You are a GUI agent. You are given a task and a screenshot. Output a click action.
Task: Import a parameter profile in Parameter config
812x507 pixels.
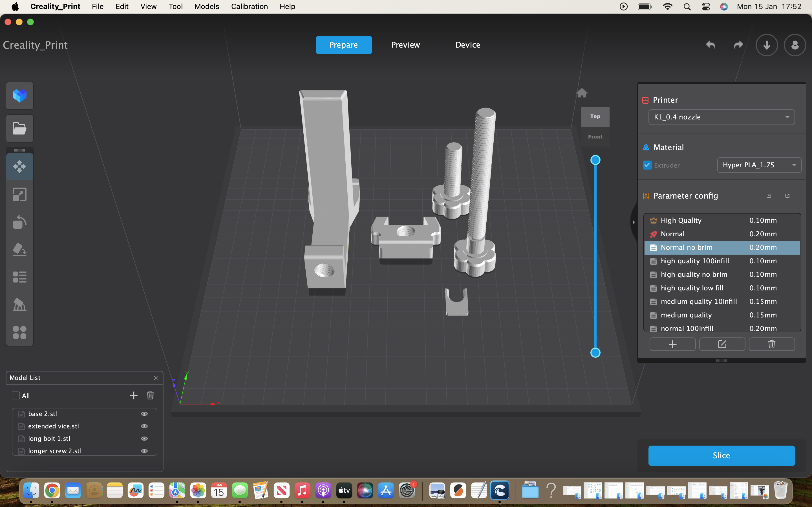click(769, 195)
